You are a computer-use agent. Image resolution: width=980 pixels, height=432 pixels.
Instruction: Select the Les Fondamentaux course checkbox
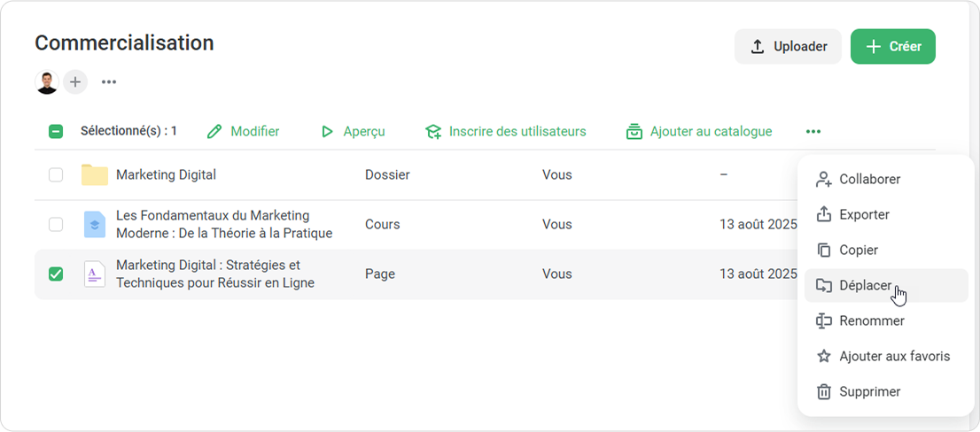pyautogui.click(x=56, y=225)
